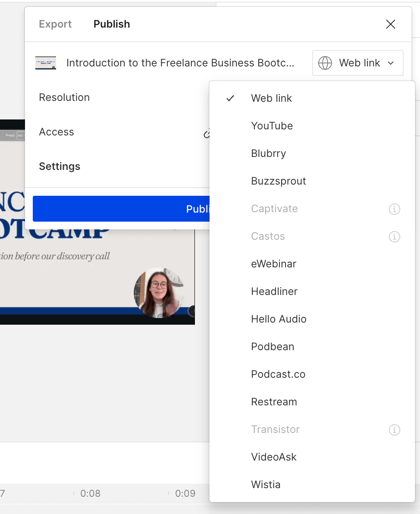This screenshot has height=514, width=420.
Task: Click the speaker's circular camera bubble
Action: point(159,293)
